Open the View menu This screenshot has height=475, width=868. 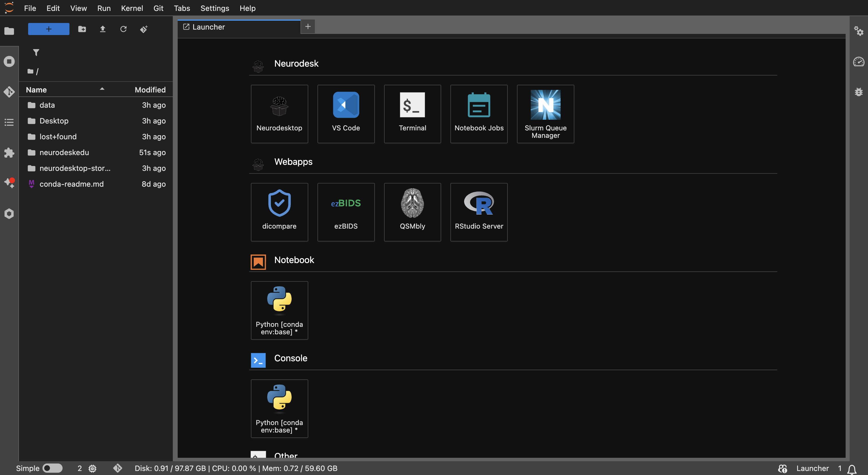[x=79, y=8]
